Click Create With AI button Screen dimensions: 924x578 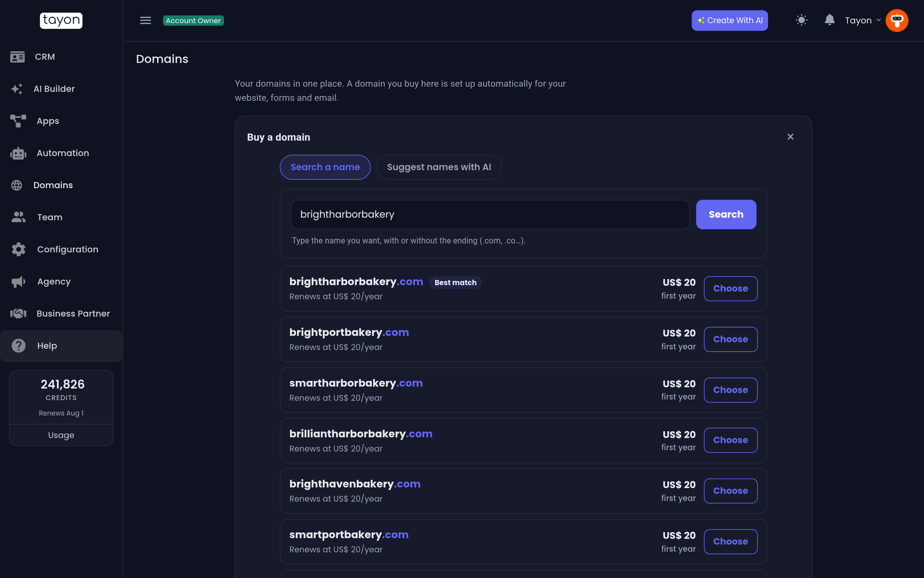coord(730,21)
